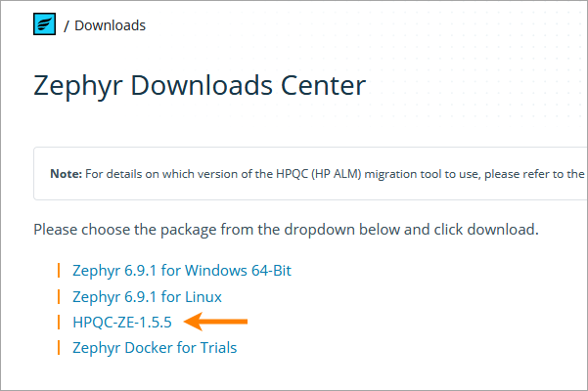Viewport: 588px width, 391px height.
Task: Choose the Zephyr Docker for Trials link
Action: [x=155, y=347]
